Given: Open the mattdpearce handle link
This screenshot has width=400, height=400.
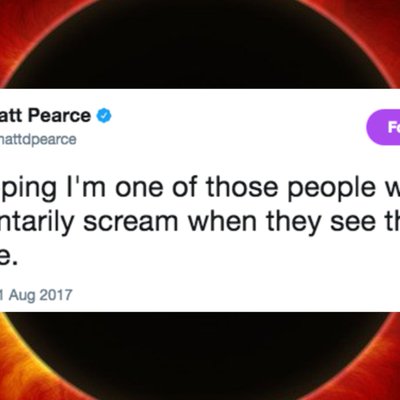Looking at the screenshot, I should click(x=38, y=139).
